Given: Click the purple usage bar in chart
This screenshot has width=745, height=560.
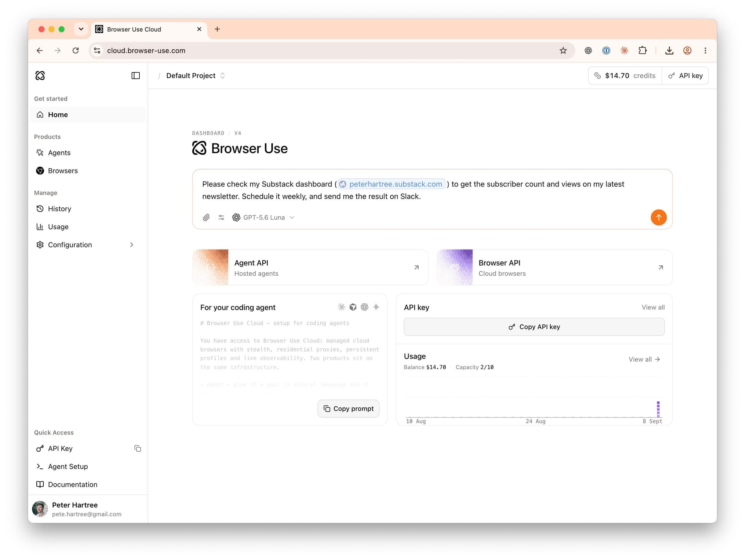Looking at the screenshot, I should pos(658,409).
